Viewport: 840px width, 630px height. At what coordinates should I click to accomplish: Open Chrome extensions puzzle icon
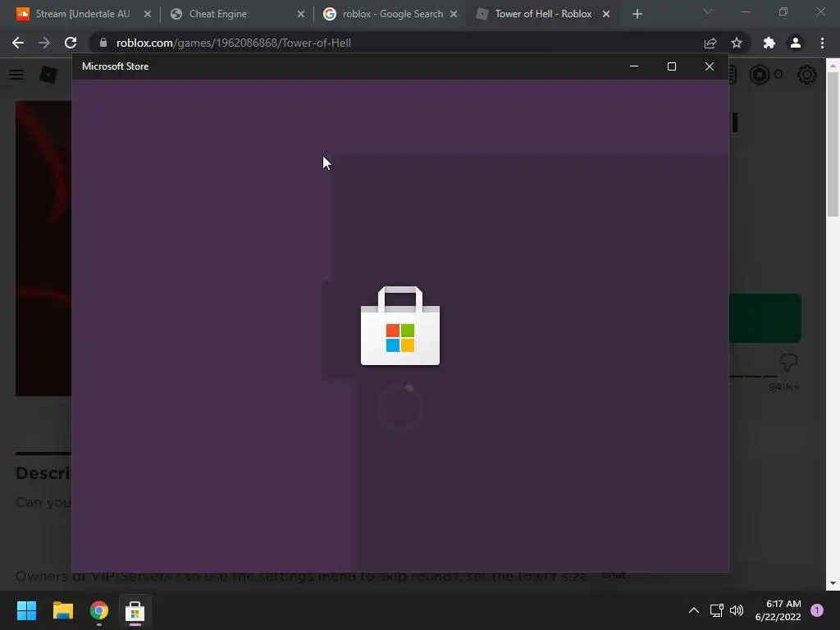point(769,43)
